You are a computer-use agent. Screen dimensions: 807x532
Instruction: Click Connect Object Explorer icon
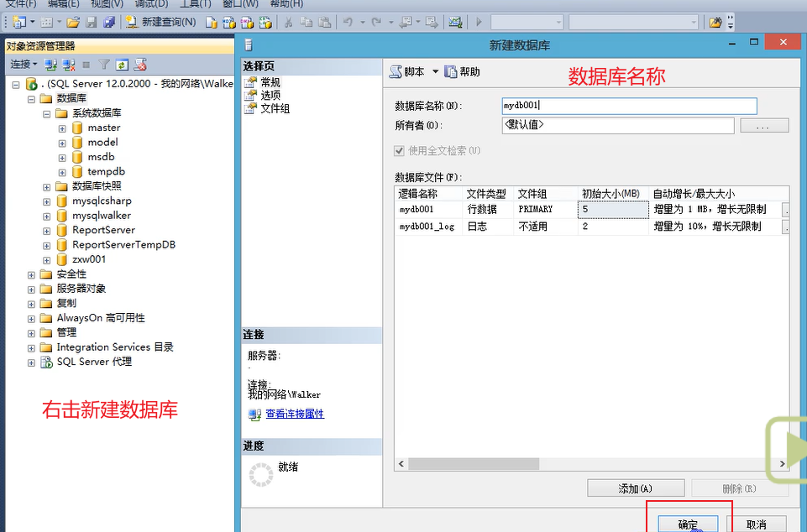50,65
